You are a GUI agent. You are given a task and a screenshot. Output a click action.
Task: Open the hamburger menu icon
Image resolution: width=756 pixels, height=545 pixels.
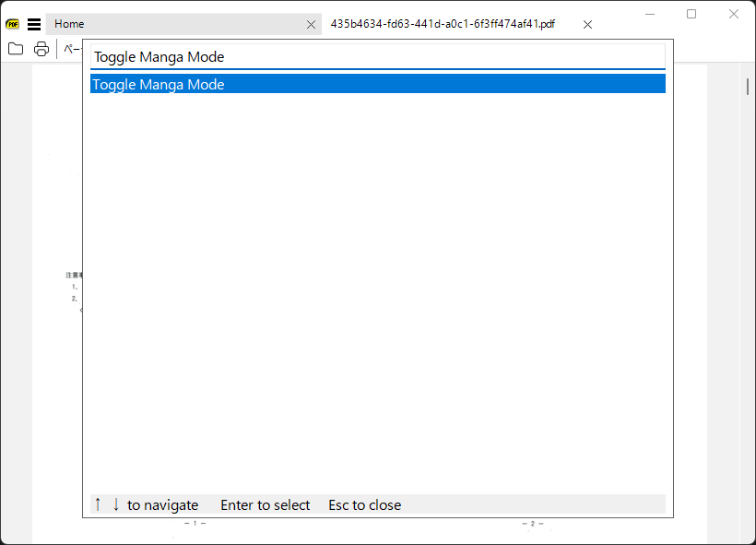(34, 24)
